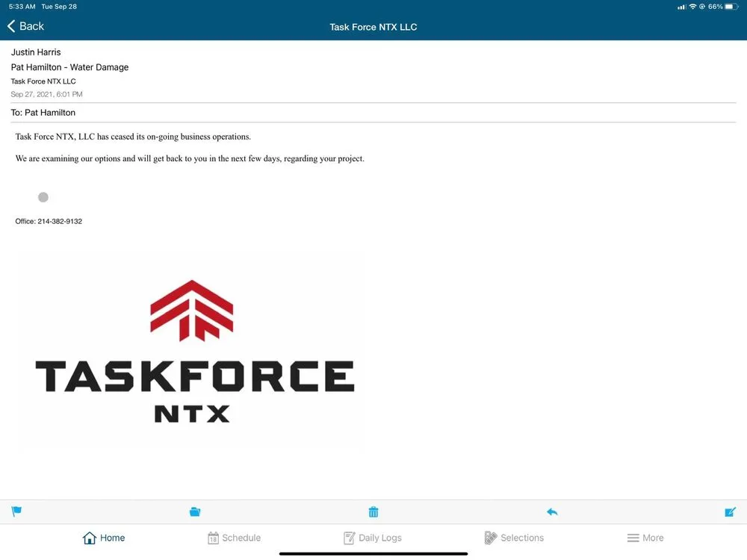The width and height of the screenshot is (747, 560).
Task: Select recipient Pat Hamilton
Action: pyautogui.click(x=52, y=112)
